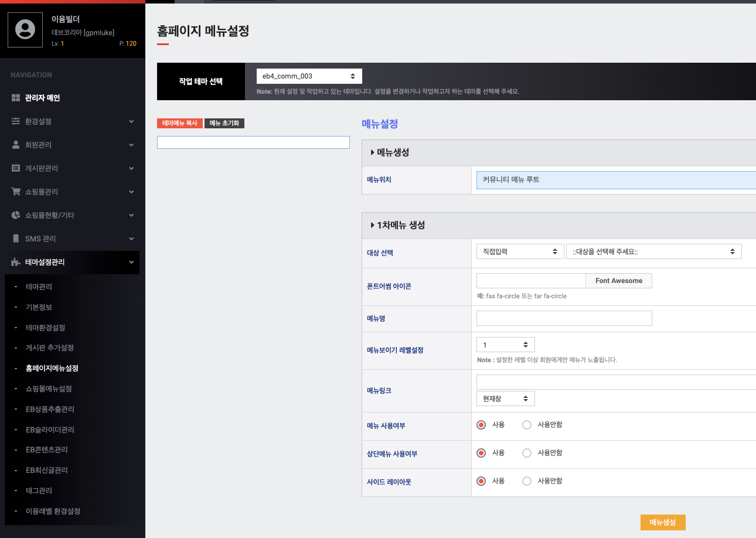This screenshot has height=538, width=756.
Task: Click the 메뉴명 input field
Action: point(564,318)
